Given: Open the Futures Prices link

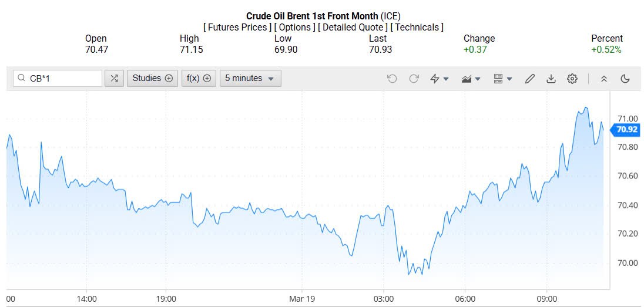Looking at the screenshot, I should (x=237, y=27).
